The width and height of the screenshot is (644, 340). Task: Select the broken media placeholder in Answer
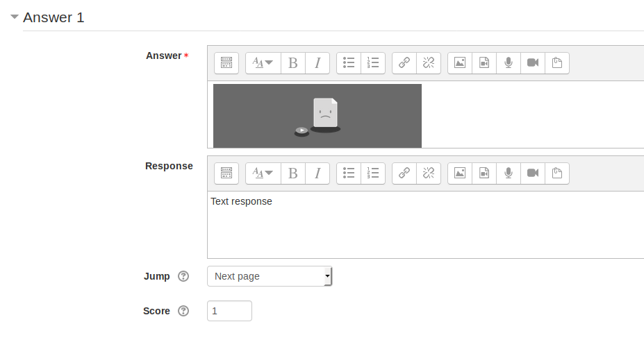(317, 116)
